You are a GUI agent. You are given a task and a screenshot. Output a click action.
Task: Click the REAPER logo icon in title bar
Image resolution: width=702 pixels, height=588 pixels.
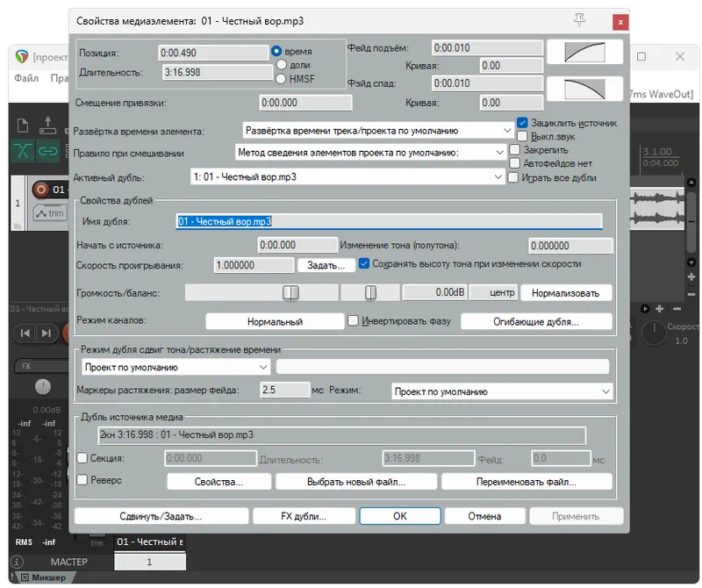pos(21,56)
